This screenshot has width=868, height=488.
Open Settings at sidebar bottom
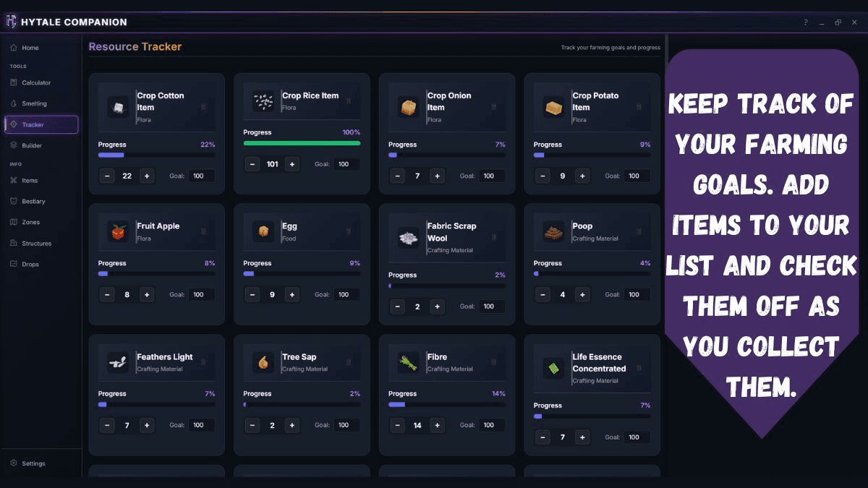41,463
